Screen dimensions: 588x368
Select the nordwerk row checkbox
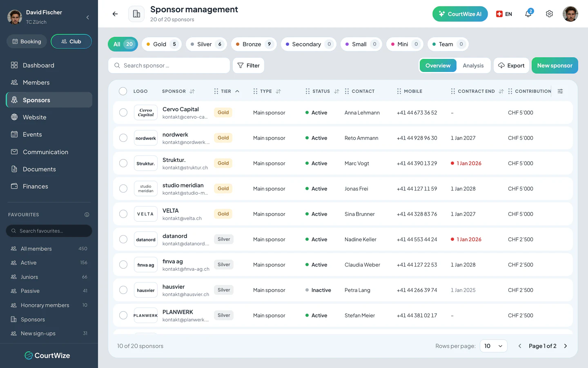pos(123,138)
